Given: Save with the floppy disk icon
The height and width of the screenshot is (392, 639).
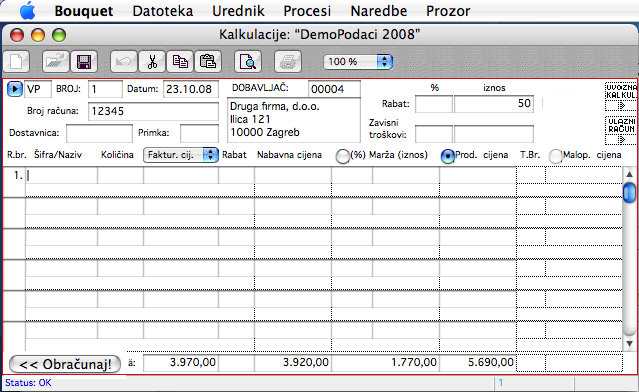Looking at the screenshot, I should [84, 62].
